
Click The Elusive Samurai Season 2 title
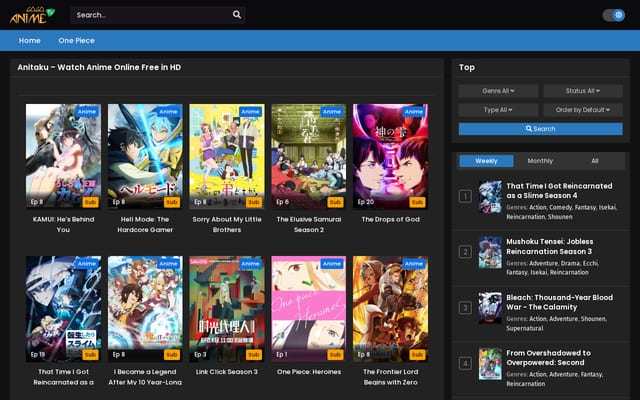coord(309,224)
